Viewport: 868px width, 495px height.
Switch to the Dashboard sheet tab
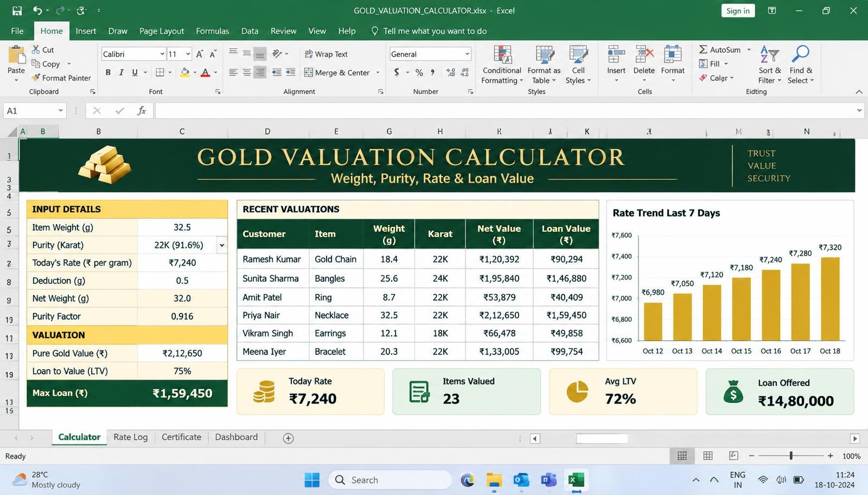(236, 437)
